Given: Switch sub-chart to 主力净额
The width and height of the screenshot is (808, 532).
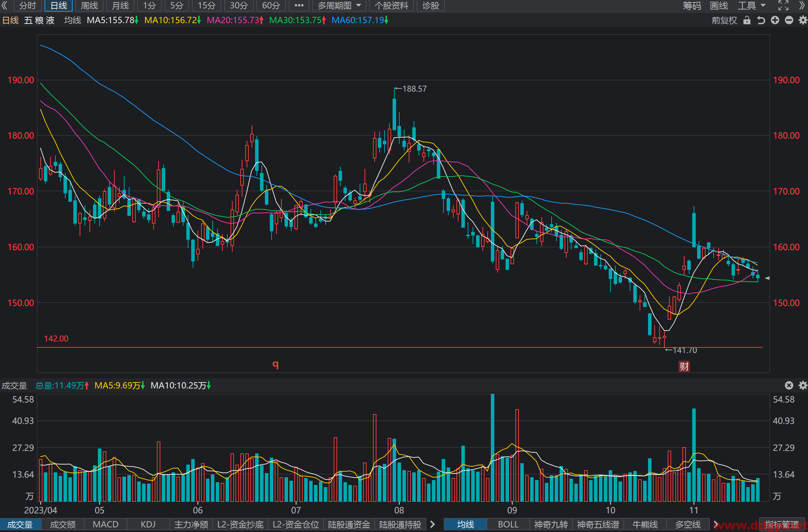Looking at the screenshot, I should click(191, 524).
